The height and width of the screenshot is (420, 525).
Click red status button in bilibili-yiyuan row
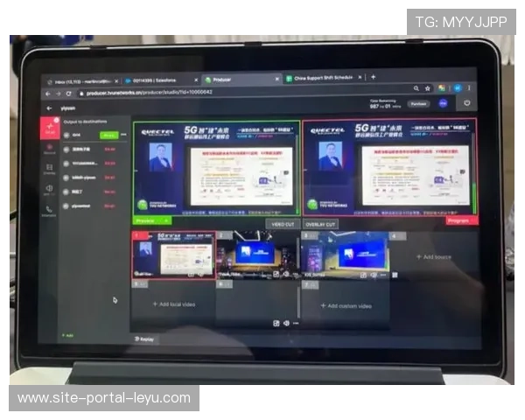tap(109, 178)
